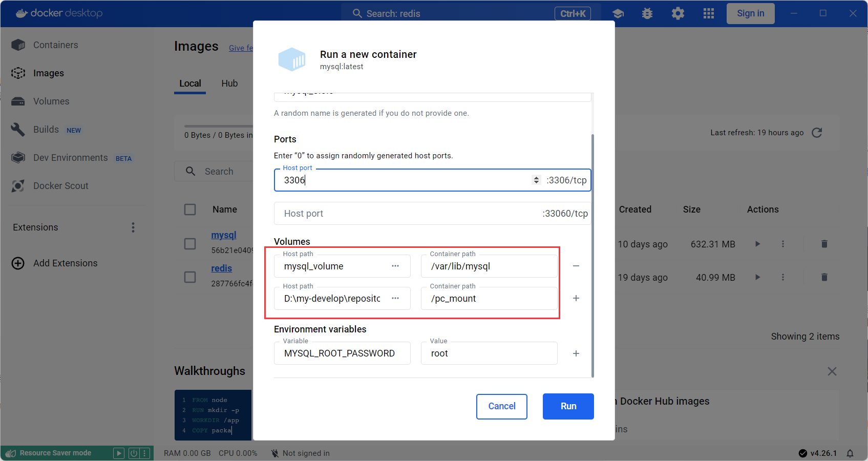
Task: Open Volumes in the sidebar
Action: coord(51,101)
